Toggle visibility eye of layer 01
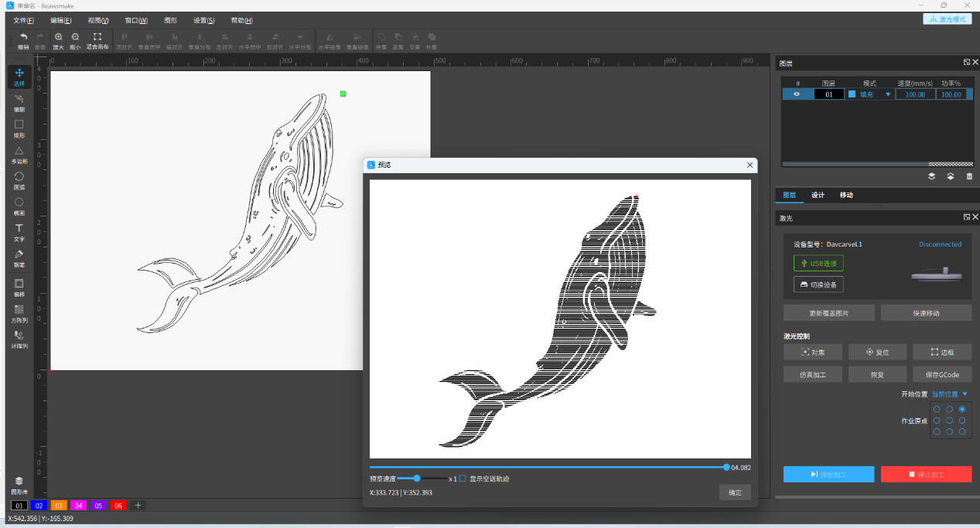The height and width of the screenshot is (528, 980). pyautogui.click(x=797, y=94)
